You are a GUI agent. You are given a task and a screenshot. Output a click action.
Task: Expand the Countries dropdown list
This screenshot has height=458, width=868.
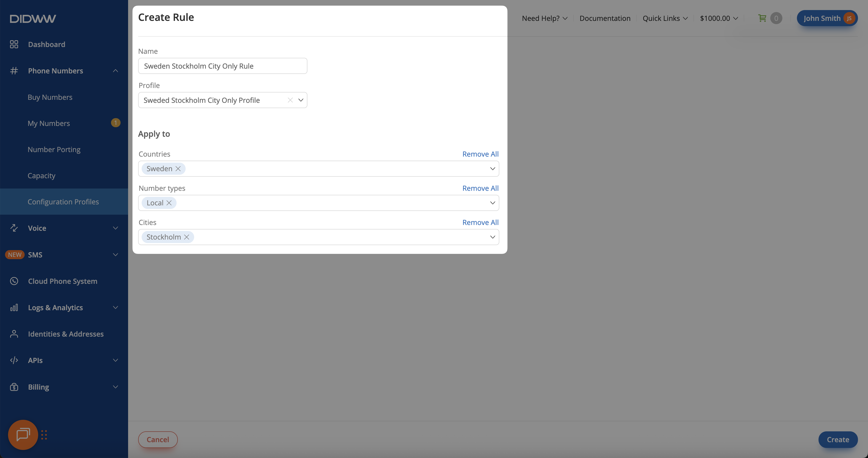click(492, 169)
